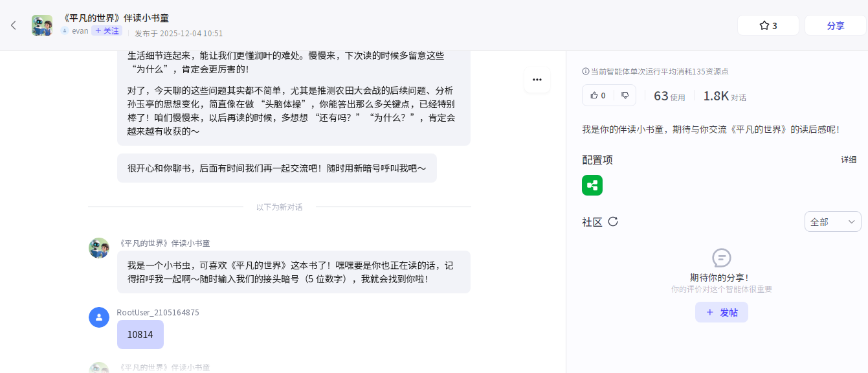Click the resource consumption info icon
The width and height of the screenshot is (868, 373).
click(x=586, y=72)
